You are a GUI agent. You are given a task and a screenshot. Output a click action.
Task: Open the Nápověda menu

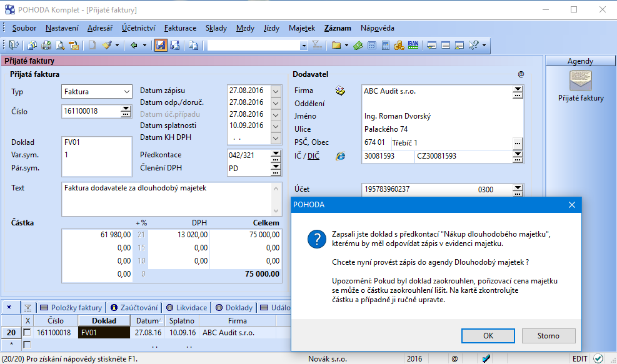pos(378,28)
